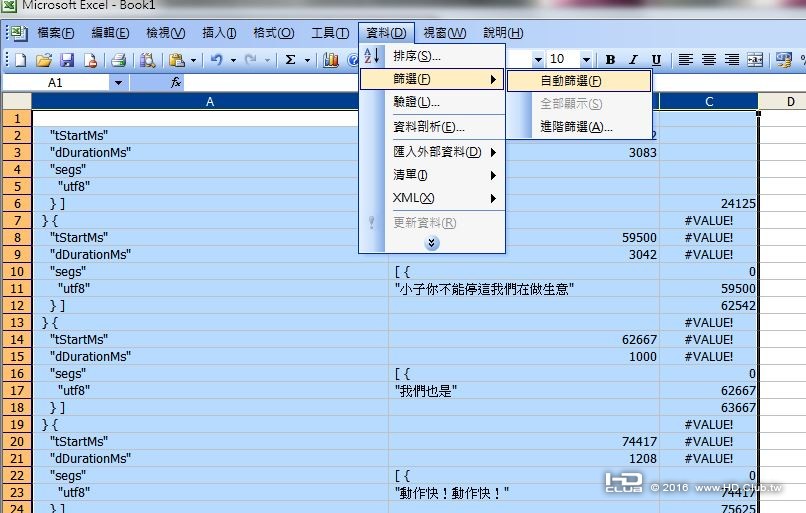
Task: Open the 格式(O) menu
Action: (x=273, y=33)
